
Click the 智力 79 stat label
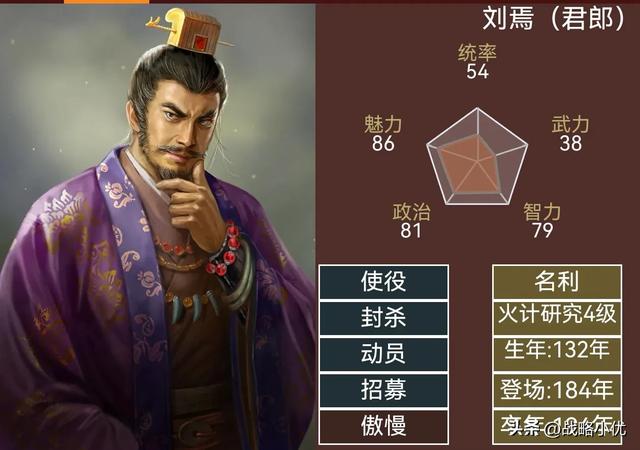pos(542,221)
